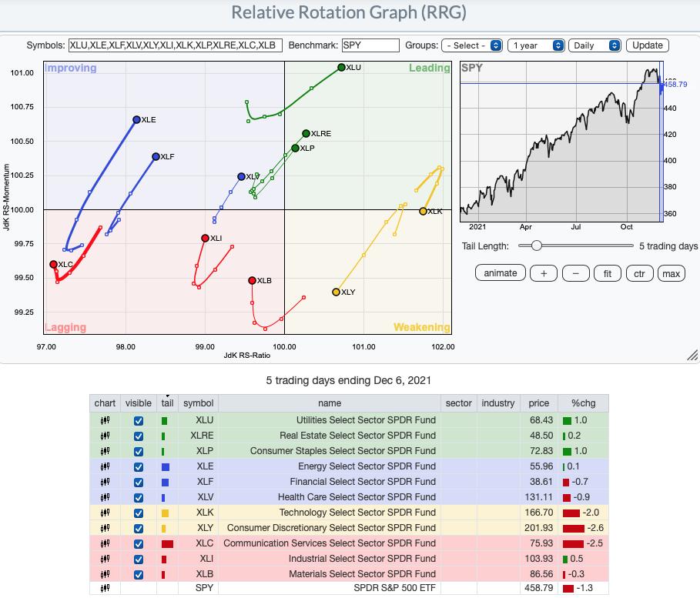Uncheck visibility for XLRE
This screenshot has width=700, height=598.
[139, 436]
